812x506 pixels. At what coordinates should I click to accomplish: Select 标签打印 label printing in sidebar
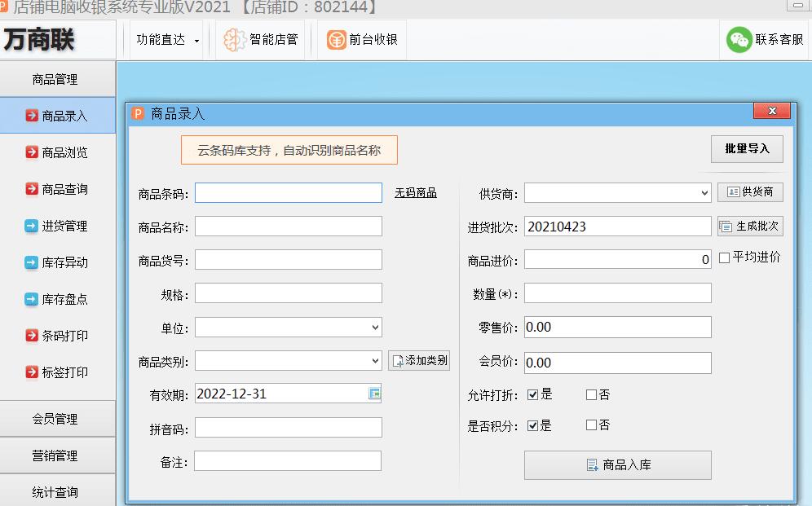point(57,372)
